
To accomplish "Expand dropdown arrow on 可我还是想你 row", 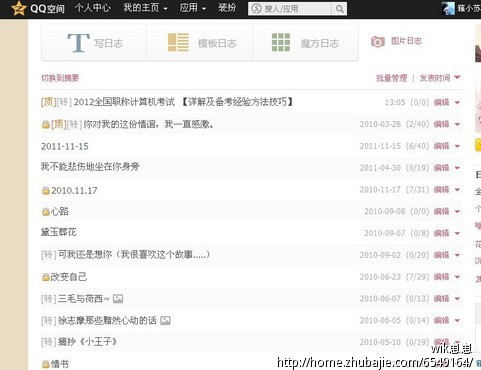I will [457, 255].
